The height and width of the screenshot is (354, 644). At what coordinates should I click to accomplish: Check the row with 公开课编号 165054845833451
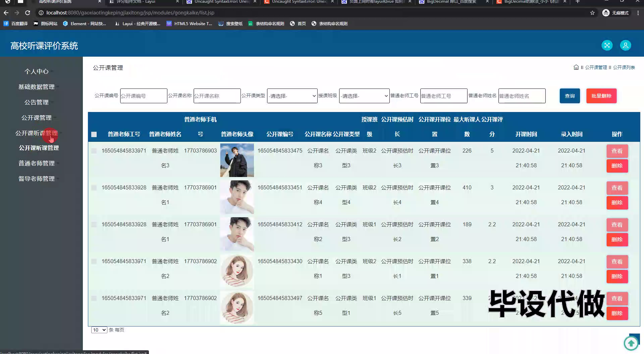94,188
